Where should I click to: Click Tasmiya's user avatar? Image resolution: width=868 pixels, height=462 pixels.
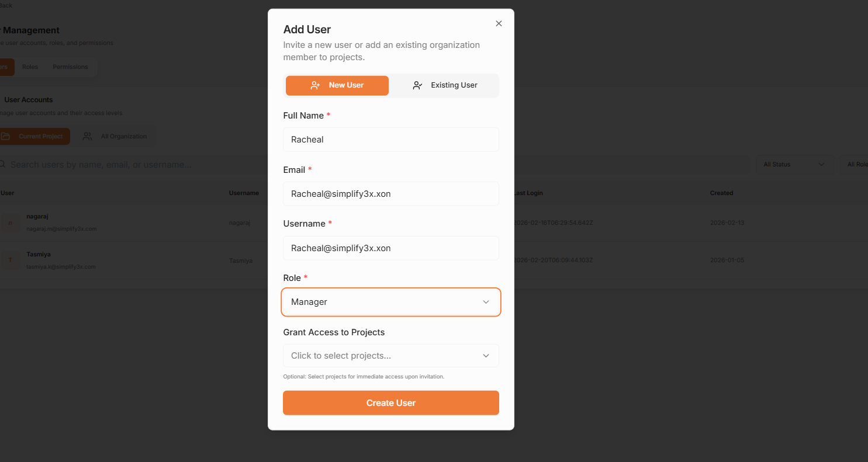click(10, 260)
